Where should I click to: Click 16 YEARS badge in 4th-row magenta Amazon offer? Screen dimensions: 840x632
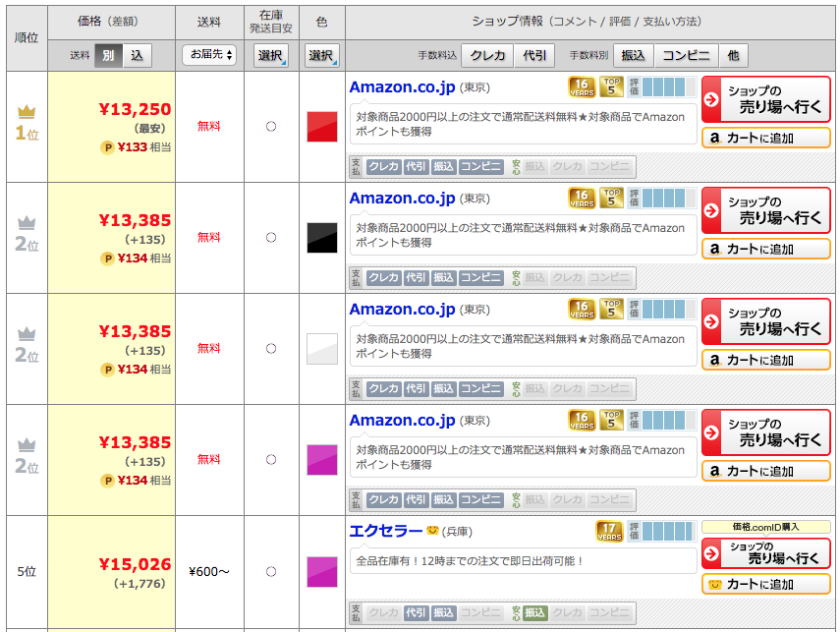pos(582,420)
